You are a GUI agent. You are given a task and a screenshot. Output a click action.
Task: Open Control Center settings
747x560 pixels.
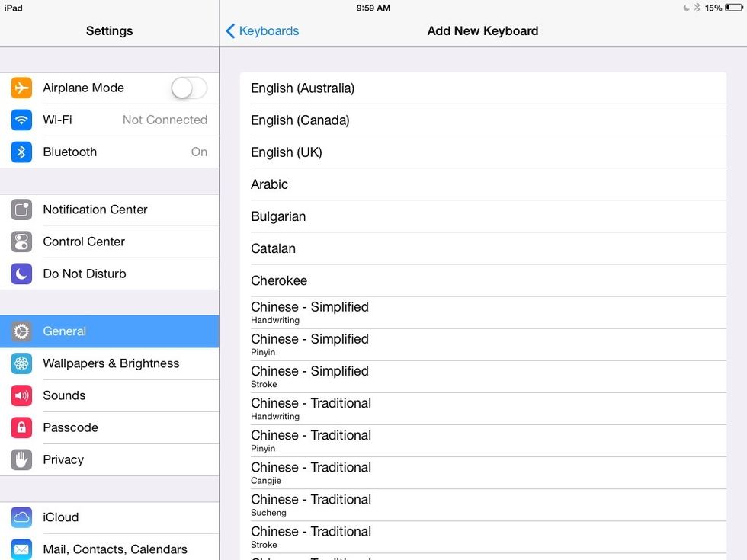point(110,242)
